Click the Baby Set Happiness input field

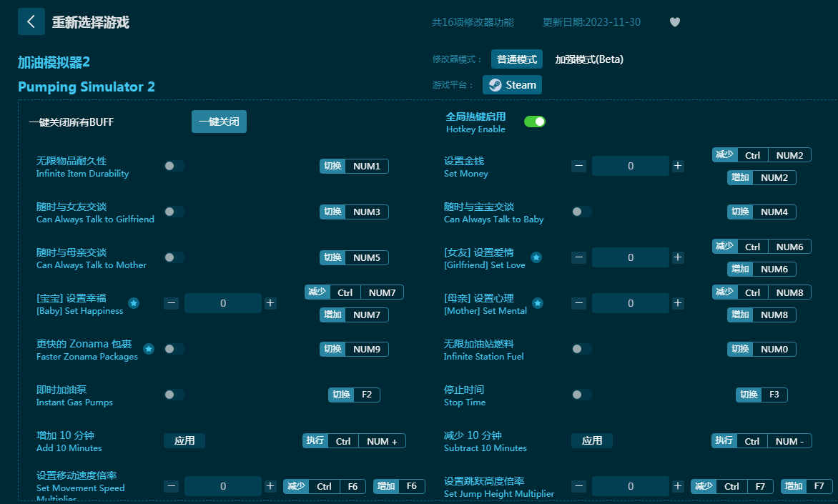click(x=223, y=304)
